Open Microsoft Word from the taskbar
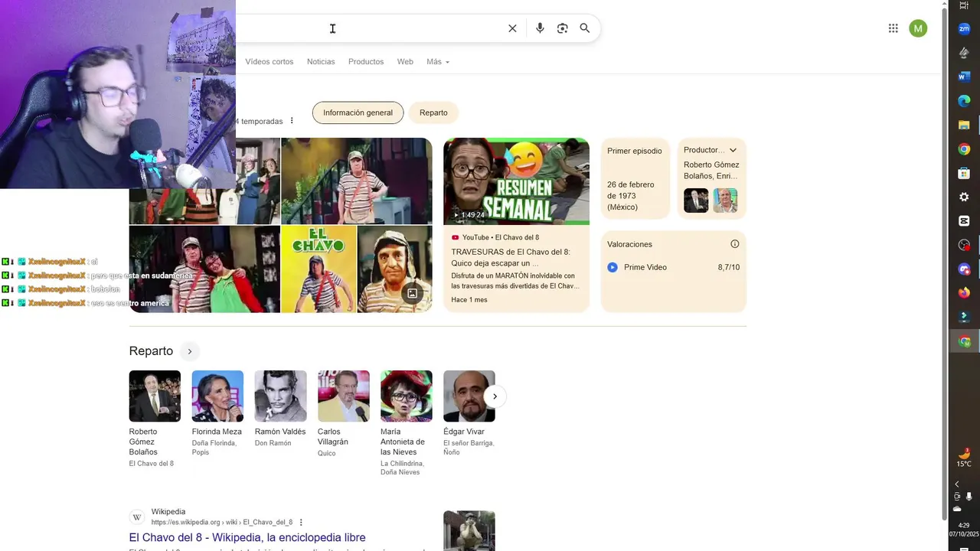980x551 pixels. click(x=964, y=77)
